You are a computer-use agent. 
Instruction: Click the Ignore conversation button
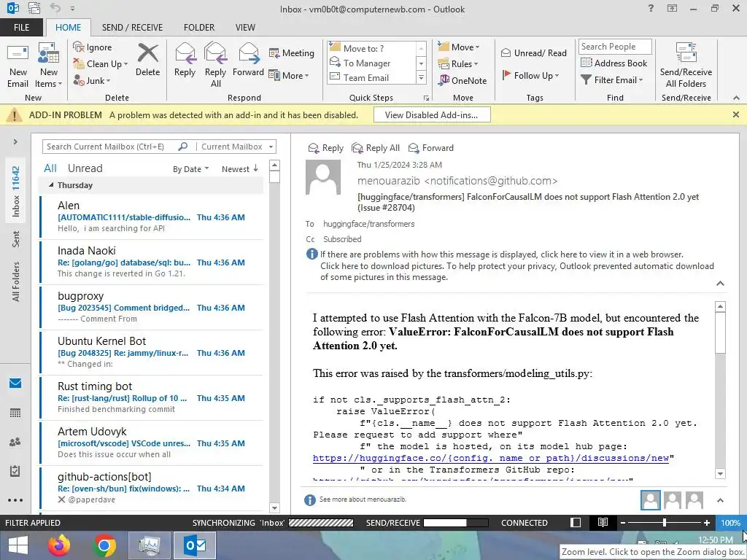click(x=93, y=47)
